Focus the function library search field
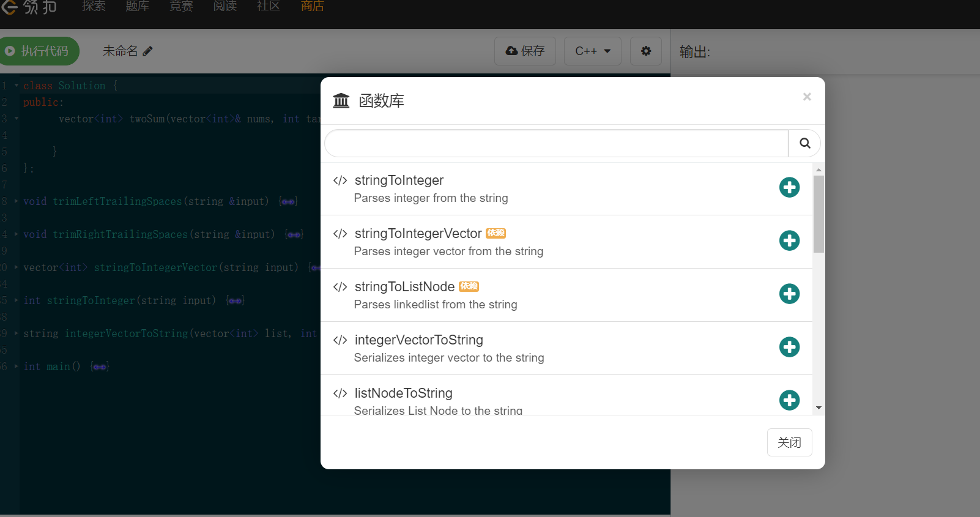This screenshot has height=517, width=980. (x=557, y=143)
